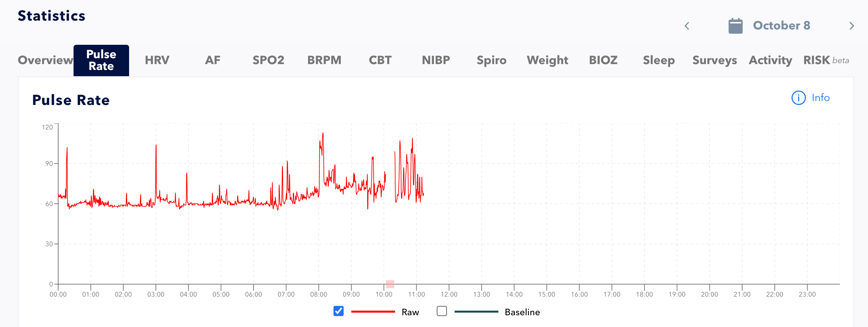
Task: Switch to the Sleep tab
Action: pos(659,60)
